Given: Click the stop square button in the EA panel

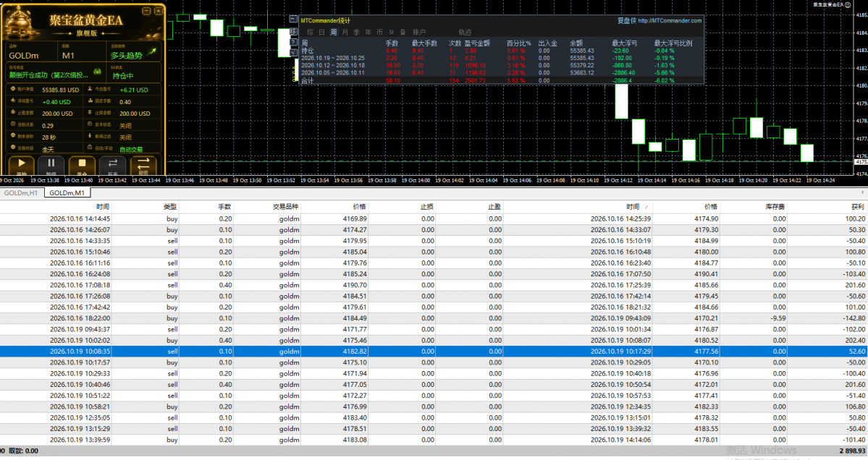Looking at the screenshot, I should click(x=82, y=164).
